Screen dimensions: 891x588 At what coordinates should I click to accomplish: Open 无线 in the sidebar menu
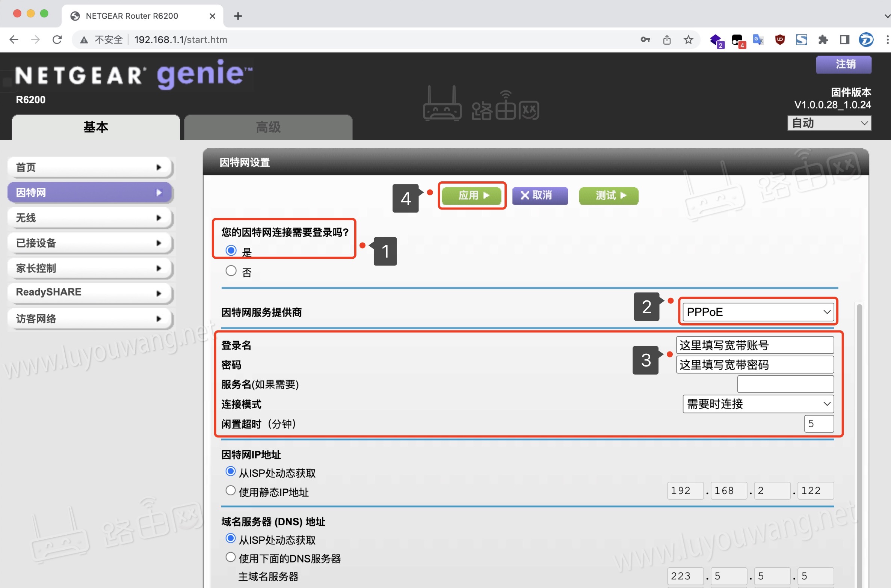coord(89,218)
